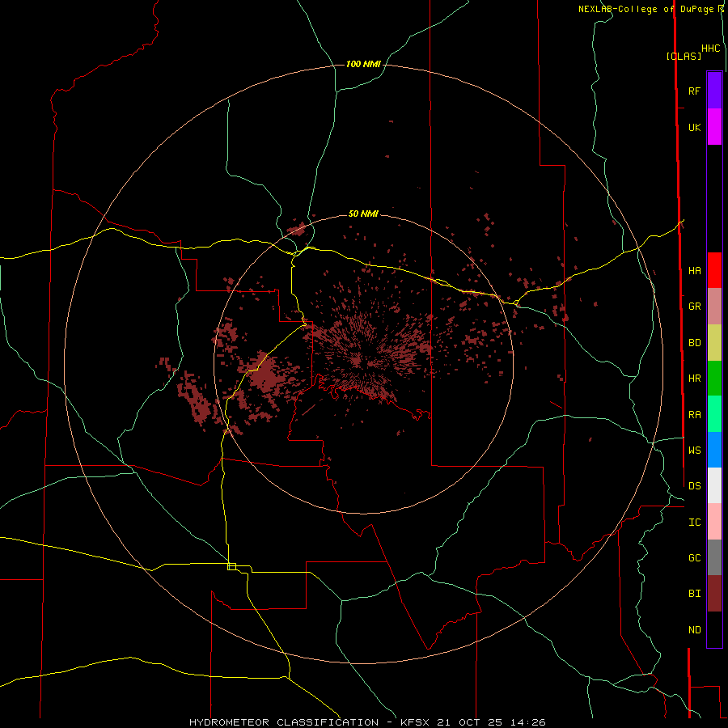This screenshot has height=728, width=728.
Task: Click the BI legend label
Action: (x=694, y=594)
